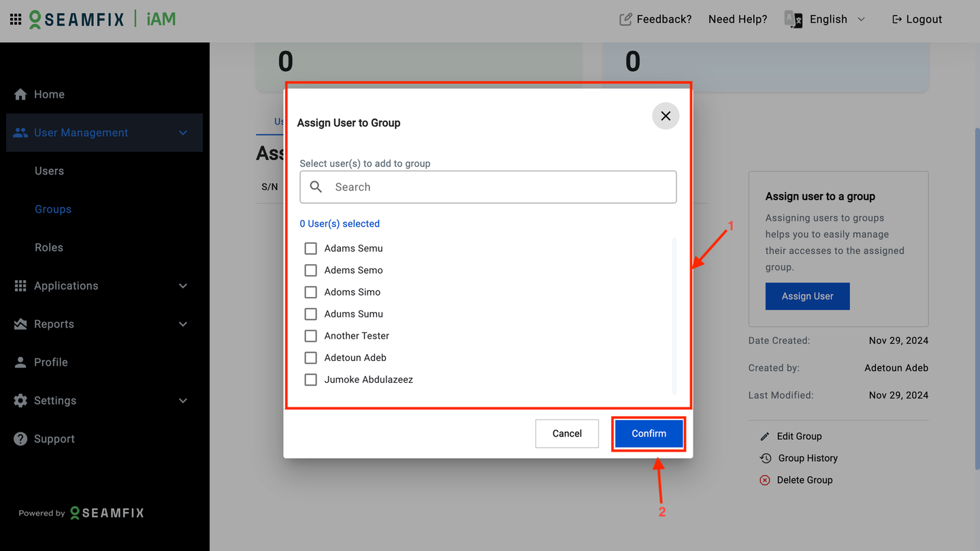Click the Profile person icon

[20, 362]
